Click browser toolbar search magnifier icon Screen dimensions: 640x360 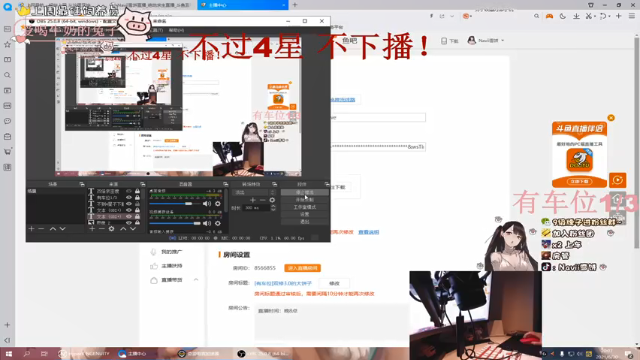point(536,16)
